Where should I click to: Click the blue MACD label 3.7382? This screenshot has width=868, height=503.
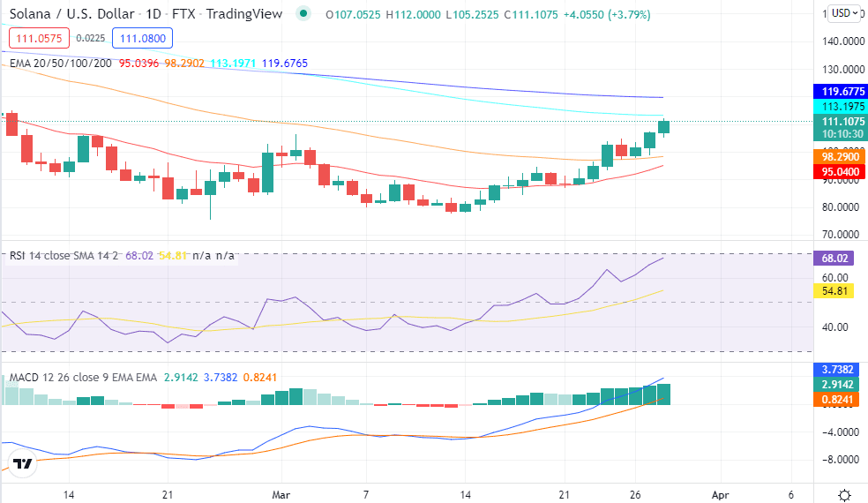point(837,369)
